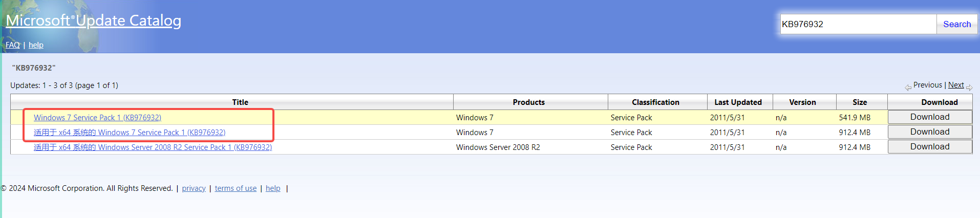The height and width of the screenshot is (218, 980).
Task: Click the Next page arrow icon
Action: click(x=969, y=88)
